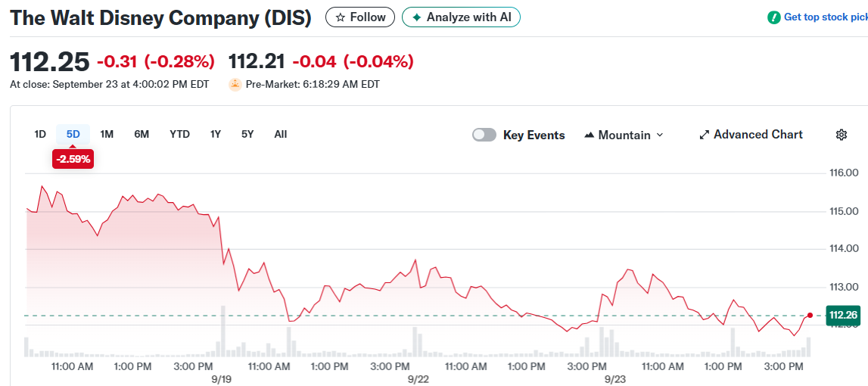Click the At close September 23 timestamp
Image resolution: width=868 pixels, height=386 pixels.
pyautogui.click(x=110, y=85)
